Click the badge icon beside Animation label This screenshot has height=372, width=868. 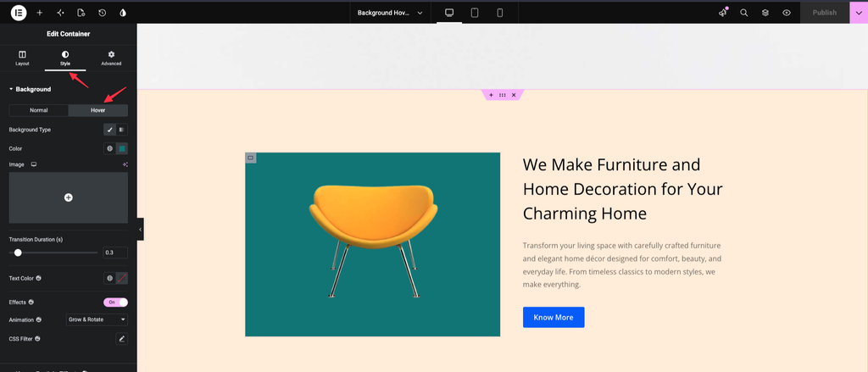tap(39, 319)
